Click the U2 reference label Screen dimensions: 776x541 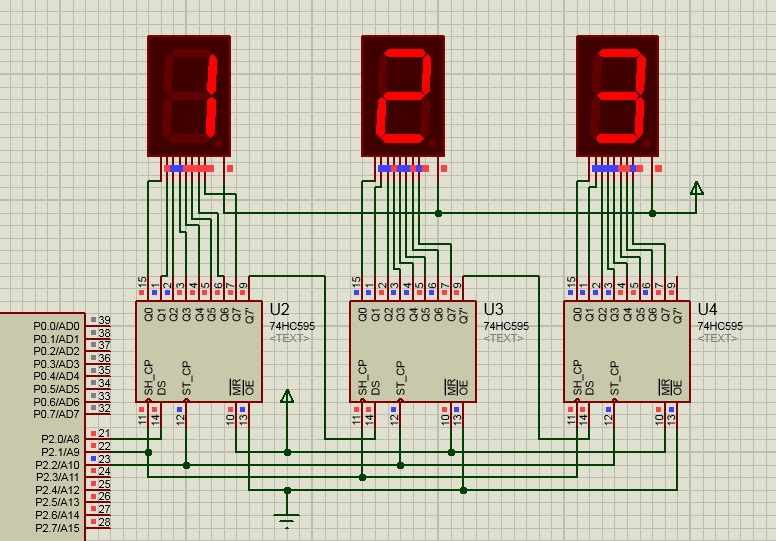tap(279, 309)
